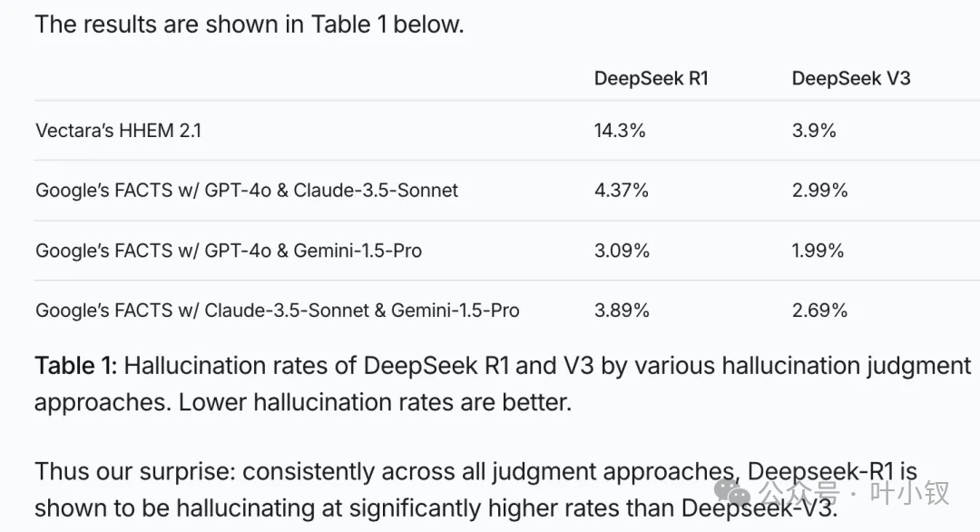Click the 公众号 · 叶小钗 watermark text
980x532 pixels.
(x=854, y=493)
